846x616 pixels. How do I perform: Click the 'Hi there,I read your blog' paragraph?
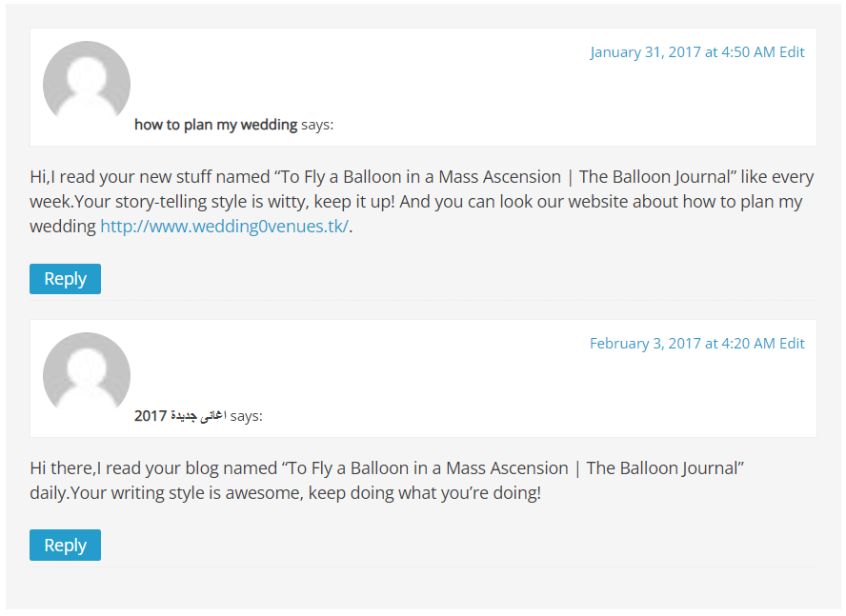[387, 480]
